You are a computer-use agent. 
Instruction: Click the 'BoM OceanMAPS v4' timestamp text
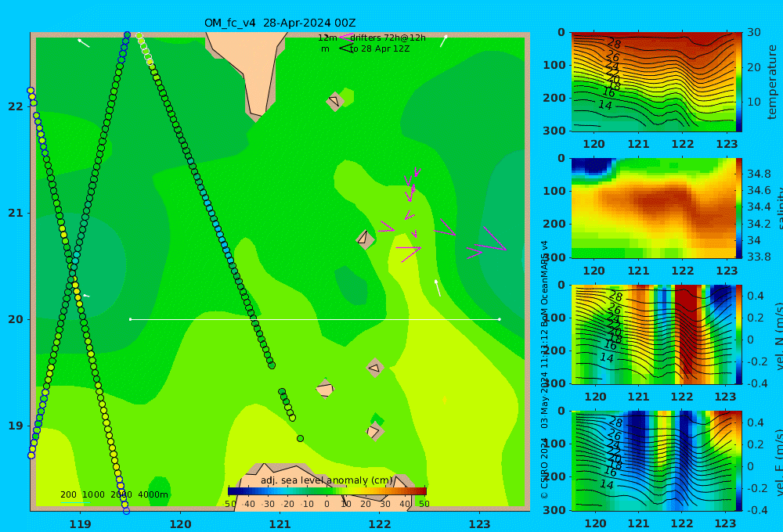(544, 283)
